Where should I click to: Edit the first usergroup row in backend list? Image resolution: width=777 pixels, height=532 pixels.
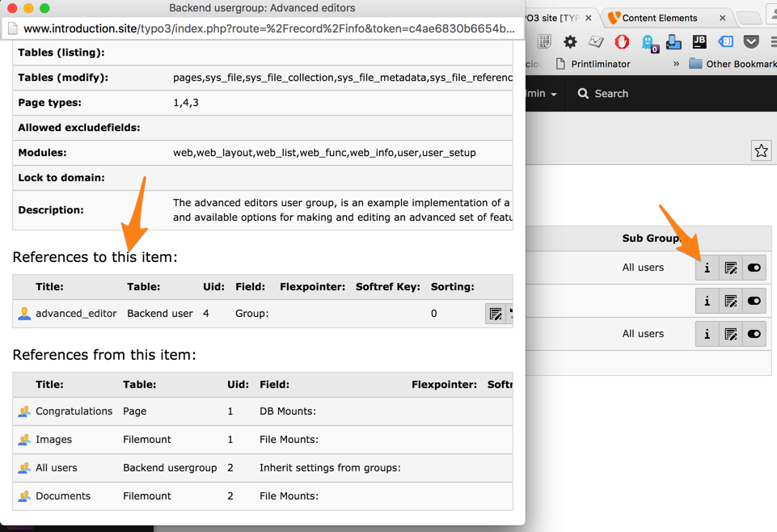[730, 268]
